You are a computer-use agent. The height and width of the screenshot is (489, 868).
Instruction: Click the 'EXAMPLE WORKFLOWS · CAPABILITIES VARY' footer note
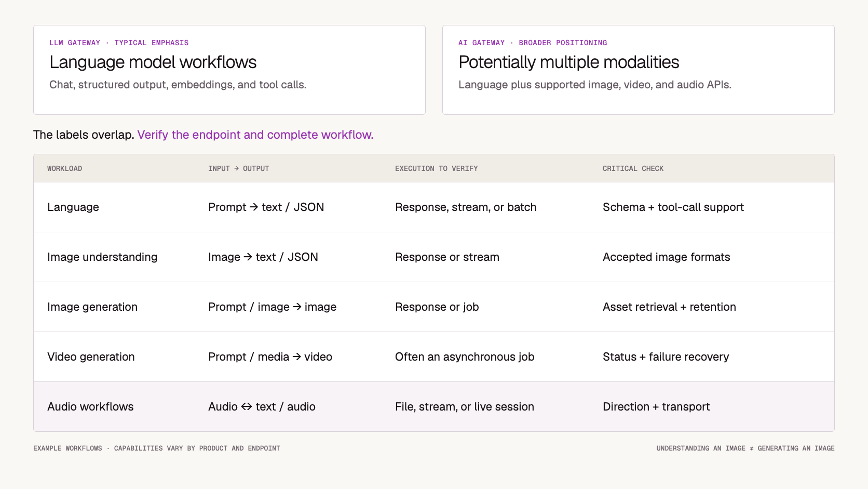[157, 448]
